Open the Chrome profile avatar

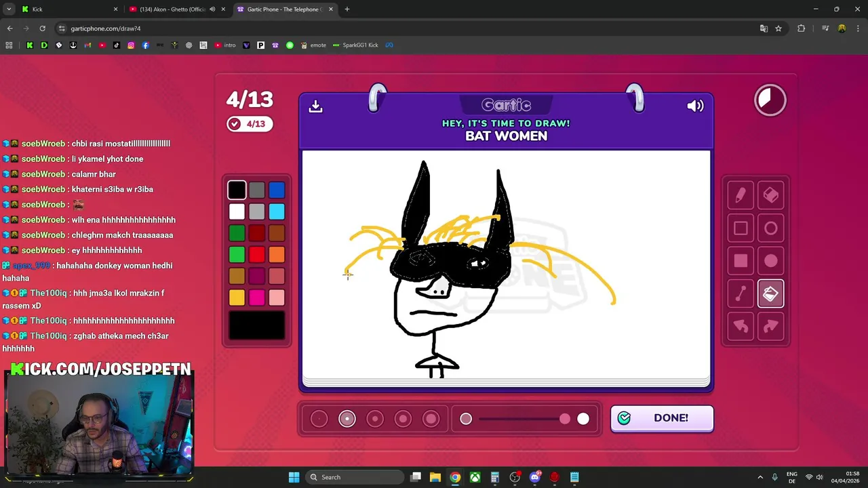pyautogui.click(x=842, y=28)
